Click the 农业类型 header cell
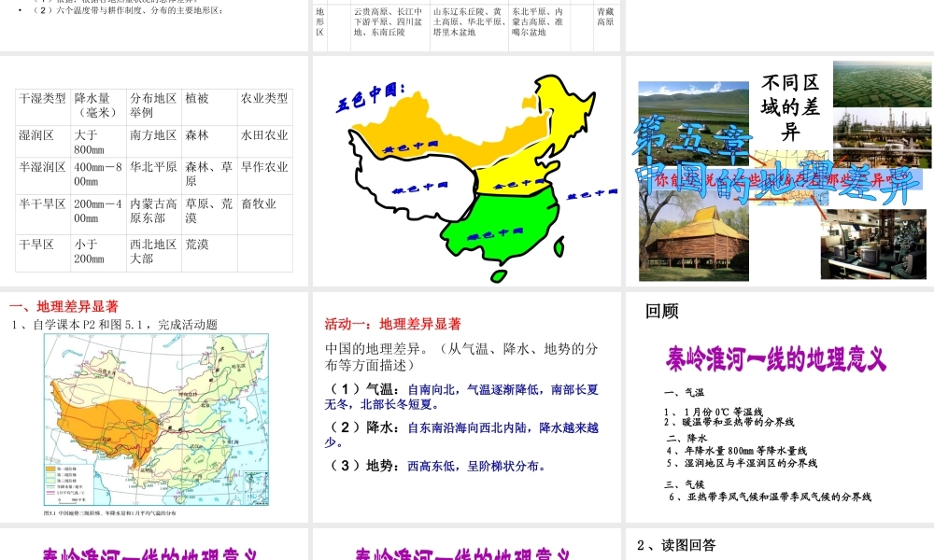 pyautogui.click(x=264, y=106)
